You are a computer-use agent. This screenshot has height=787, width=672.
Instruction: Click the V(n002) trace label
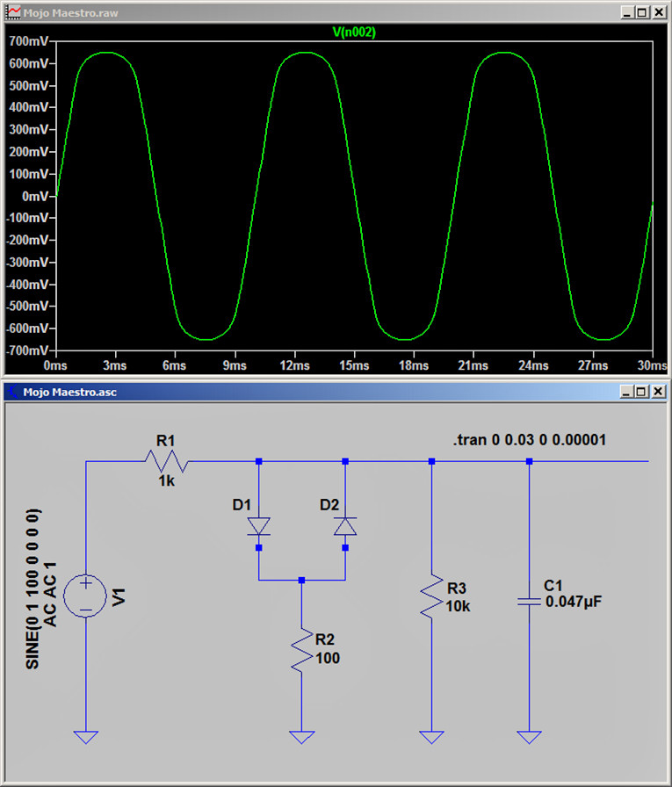click(354, 32)
